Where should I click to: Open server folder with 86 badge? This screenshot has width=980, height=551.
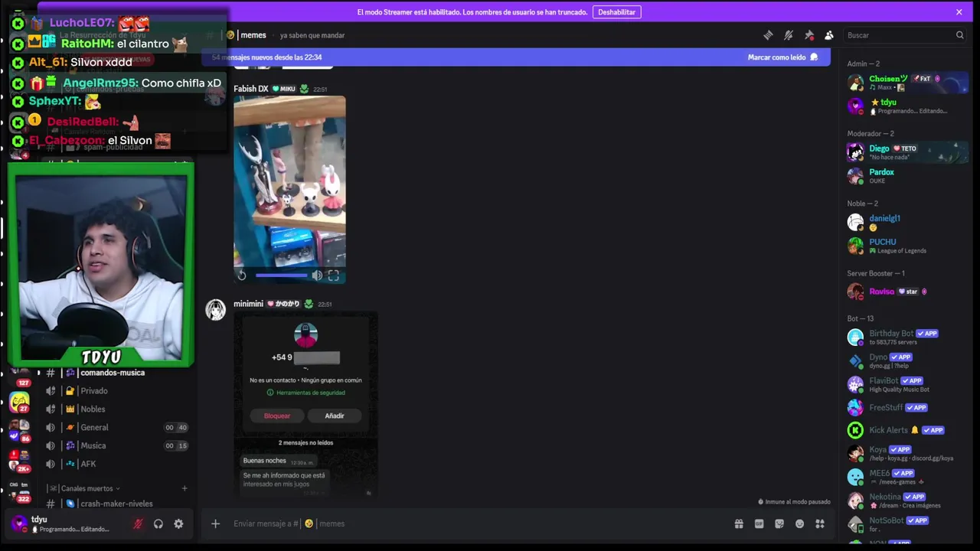pos(19,431)
